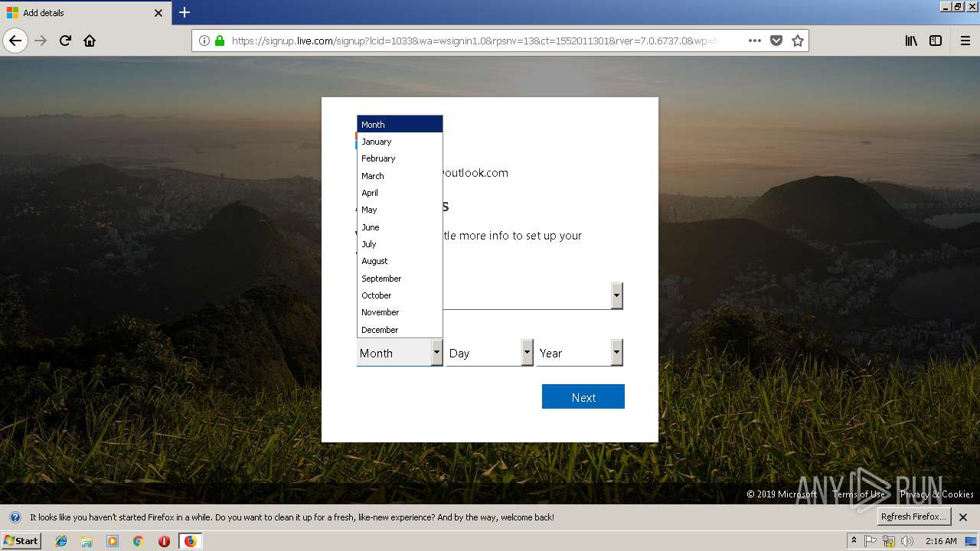Open the Year dropdown
This screenshot has width=980, height=551.
click(580, 353)
